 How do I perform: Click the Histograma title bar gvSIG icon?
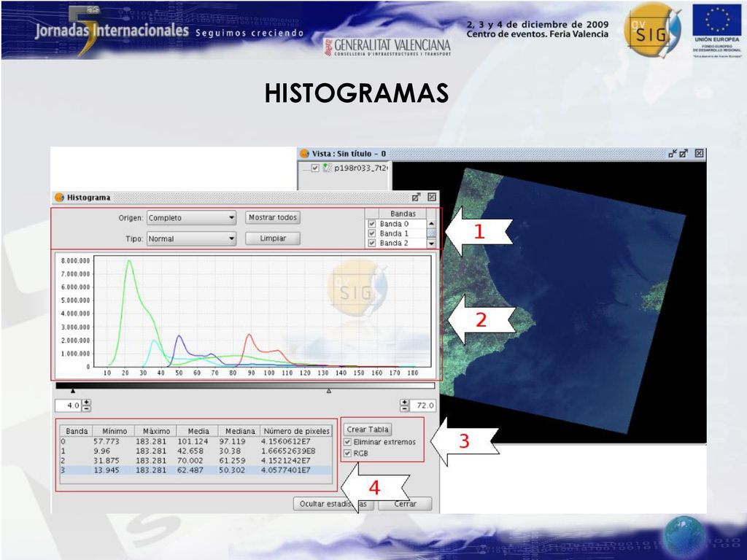[60, 197]
